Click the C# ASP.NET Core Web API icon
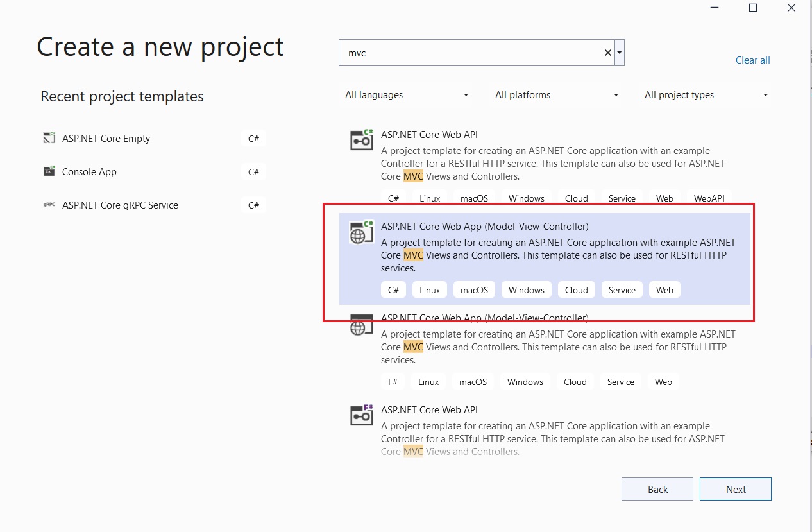This screenshot has width=812, height=532. point(362,140)
